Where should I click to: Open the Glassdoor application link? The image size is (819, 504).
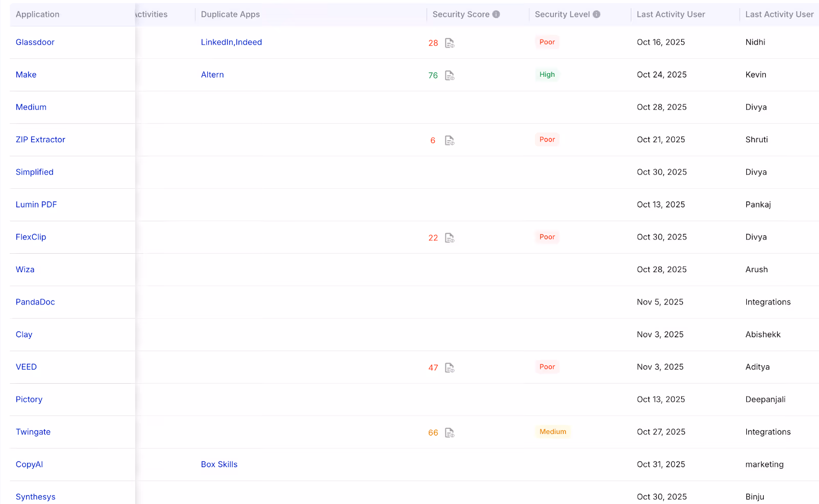tap(35, 42)
